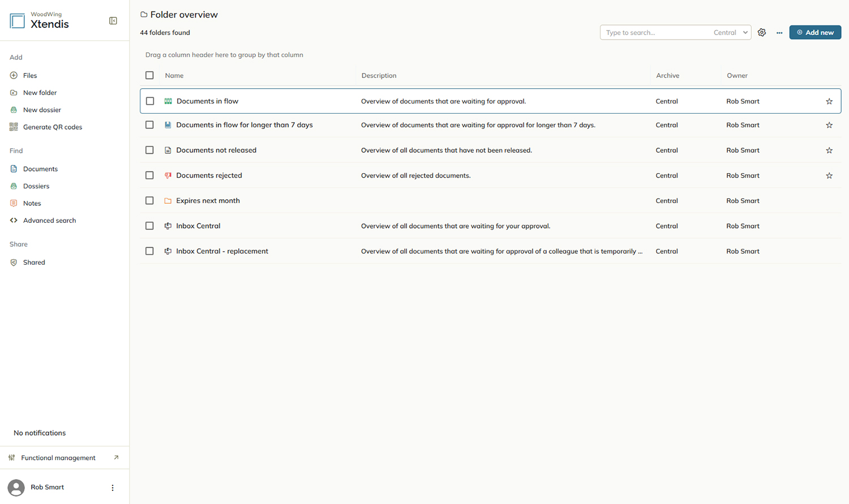Sort by the Name column header
This screenshot has width=849, height=504.
(x=174, y=75)
